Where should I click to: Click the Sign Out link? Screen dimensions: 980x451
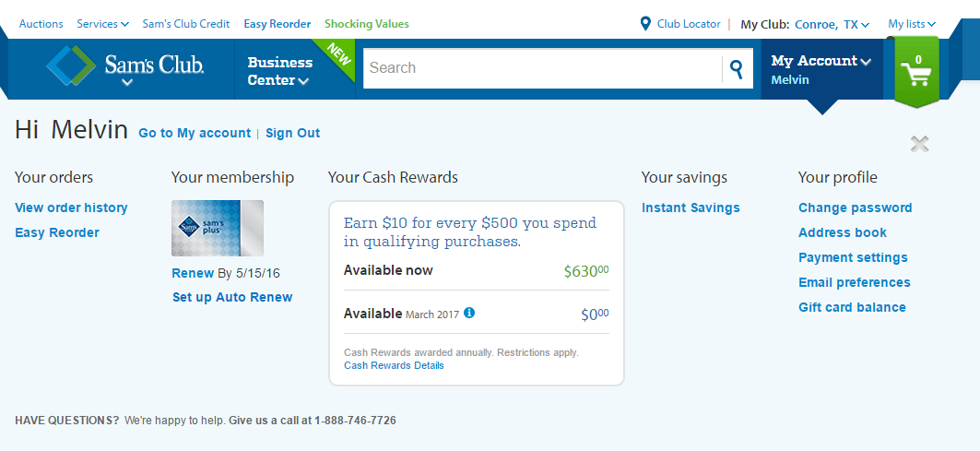pos(292,133)
